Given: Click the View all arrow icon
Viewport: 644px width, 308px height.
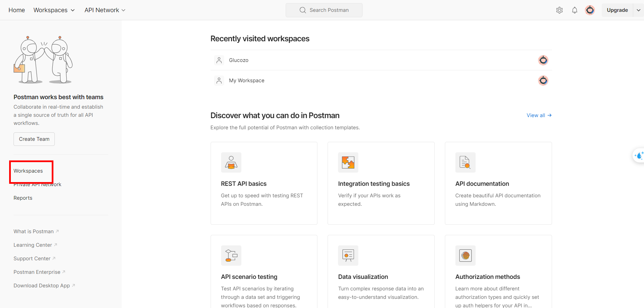Looking at the screenshot, I should click(549, 115).
